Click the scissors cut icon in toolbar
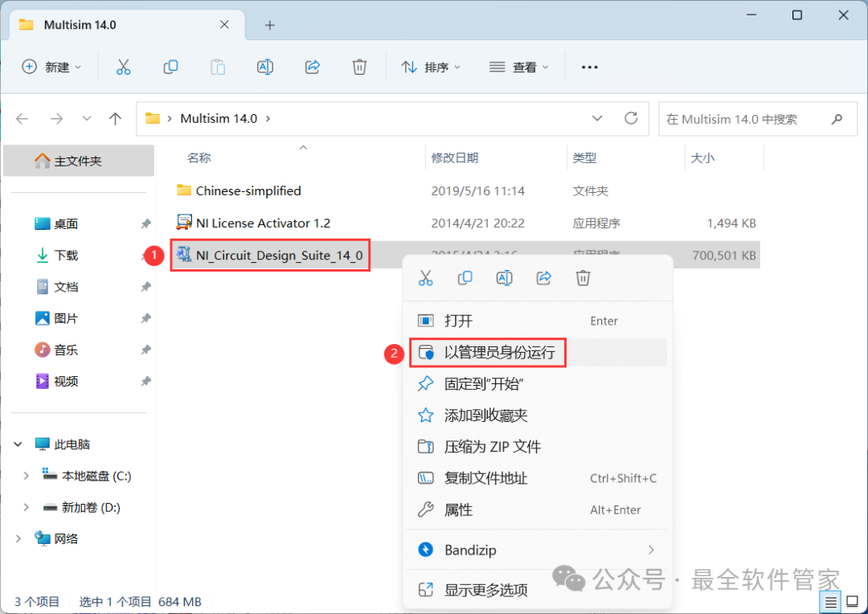868x614 pixels. click(x=123, y=68)
